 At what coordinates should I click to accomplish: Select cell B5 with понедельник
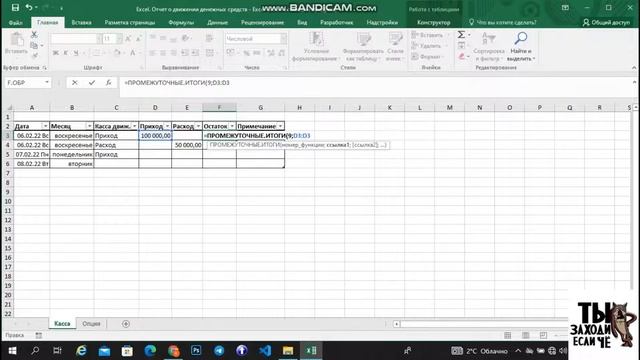point(72,154)
